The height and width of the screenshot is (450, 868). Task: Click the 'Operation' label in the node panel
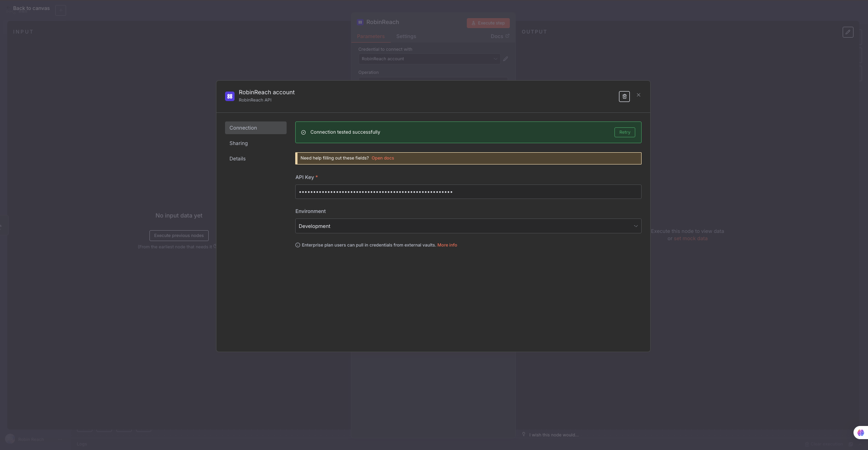(369, 73)
